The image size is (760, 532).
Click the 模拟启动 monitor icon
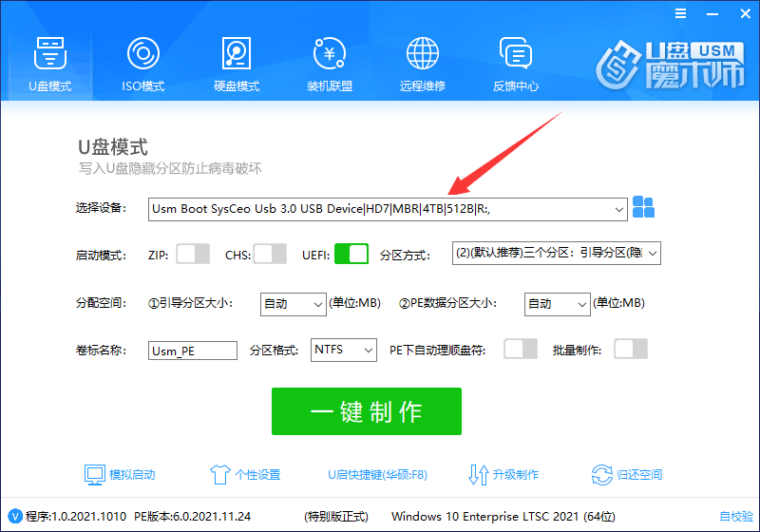94,475
